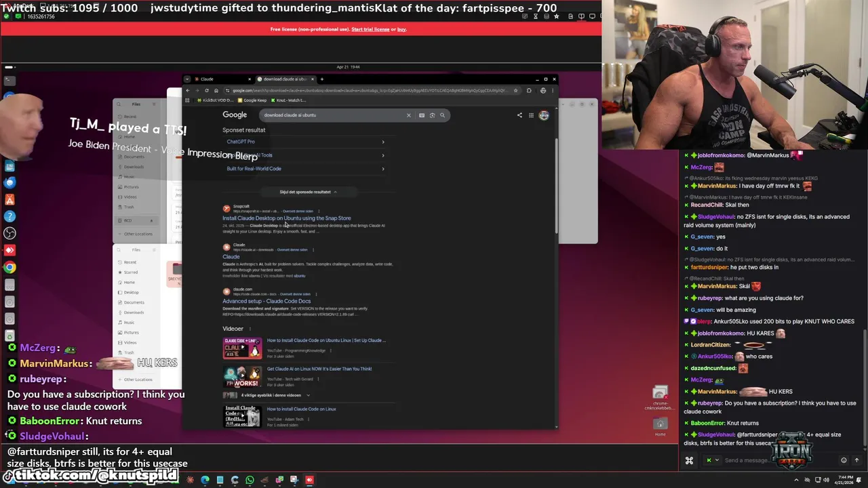Eject the BCD drive in Files window
Viewport: 868px width, 488px height.
pos(151,220)
